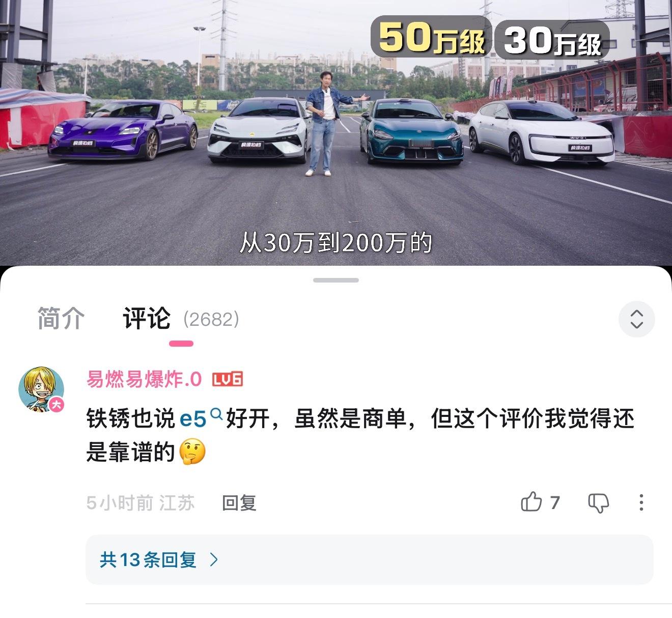The image size is (672, 618).
Task: Dislike the comment with thumbs-down icon
Action: 599,503
